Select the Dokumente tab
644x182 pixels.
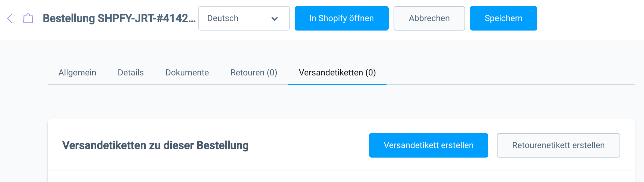pyautogui.click(x=187, y=73)
